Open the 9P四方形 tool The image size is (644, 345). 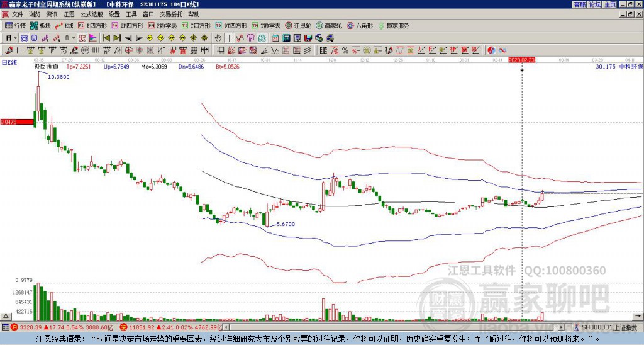tap(127, 25)
